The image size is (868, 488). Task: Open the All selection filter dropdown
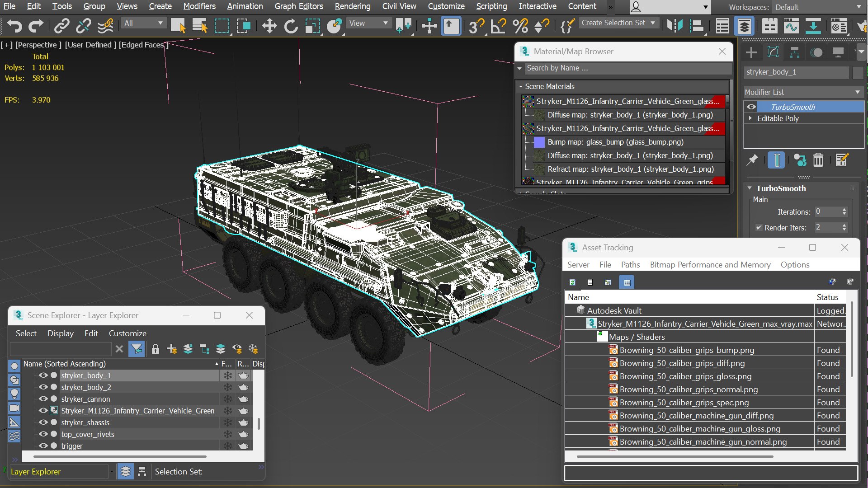click(143, 23)
